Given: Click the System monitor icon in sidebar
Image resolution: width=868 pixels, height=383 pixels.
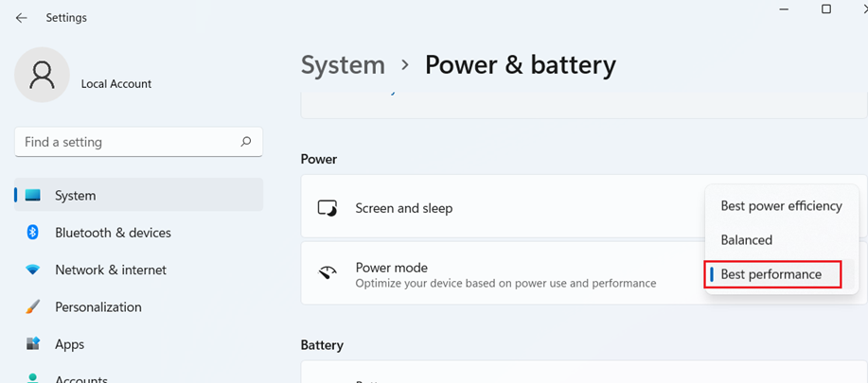Looking at the screenshot, I should click(x=33, y=196).
